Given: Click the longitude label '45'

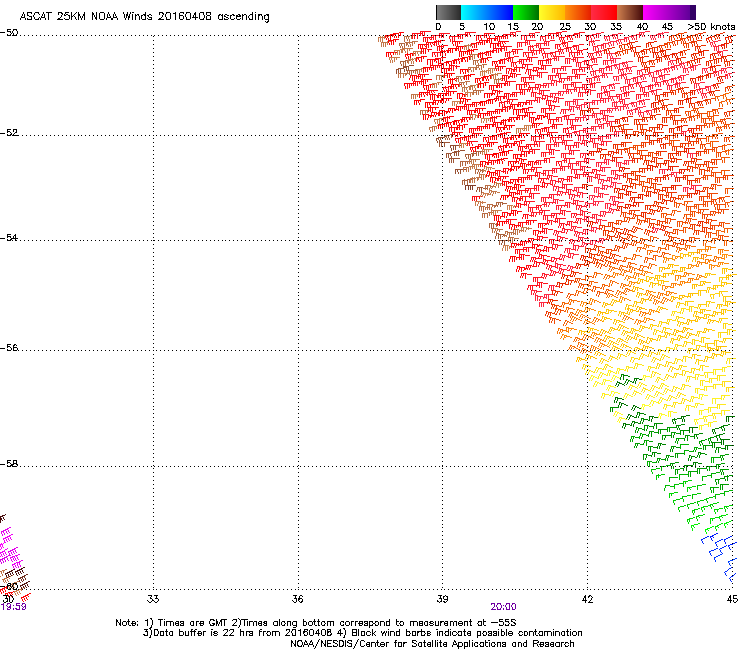Looking at the screenshot, I should 732,599.
